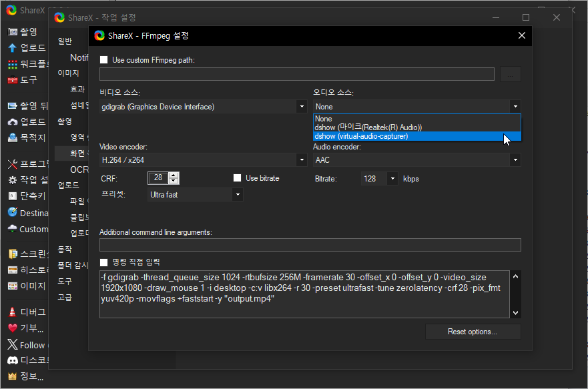Select 촬영 in task settings tree
Screen dimensions: 588x389
point(65,121)
